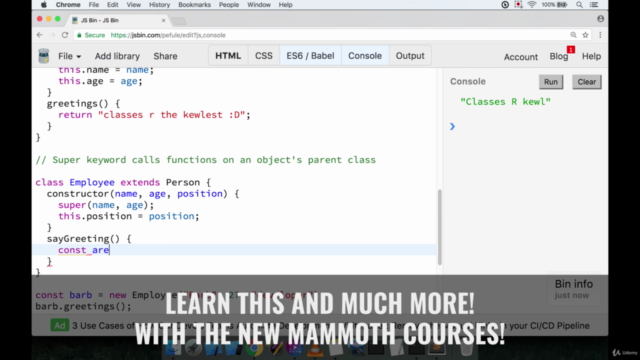Click the Bin info label
This screenshot has width=640, height=360.
[573, 284]
